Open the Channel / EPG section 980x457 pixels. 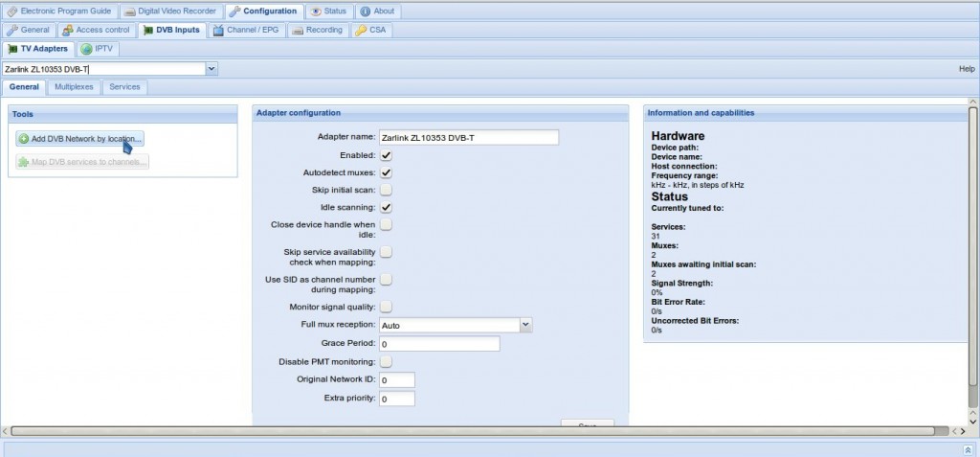tap(247, 30)
